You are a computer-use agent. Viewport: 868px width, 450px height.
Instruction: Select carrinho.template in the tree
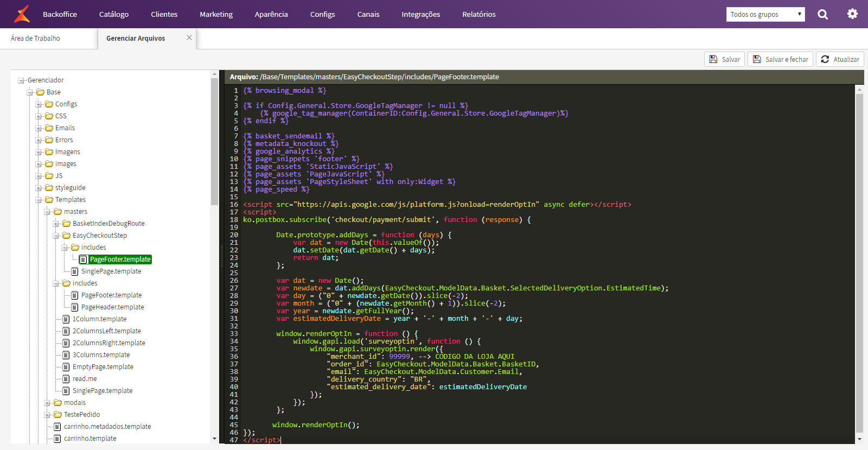pyautogui.click(x=90, y=439)
